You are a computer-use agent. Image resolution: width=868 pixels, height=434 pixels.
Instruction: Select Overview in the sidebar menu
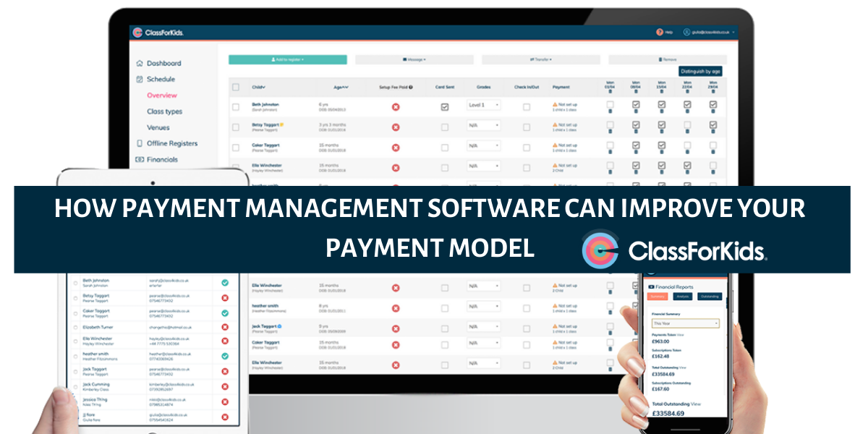click(162, 95)
